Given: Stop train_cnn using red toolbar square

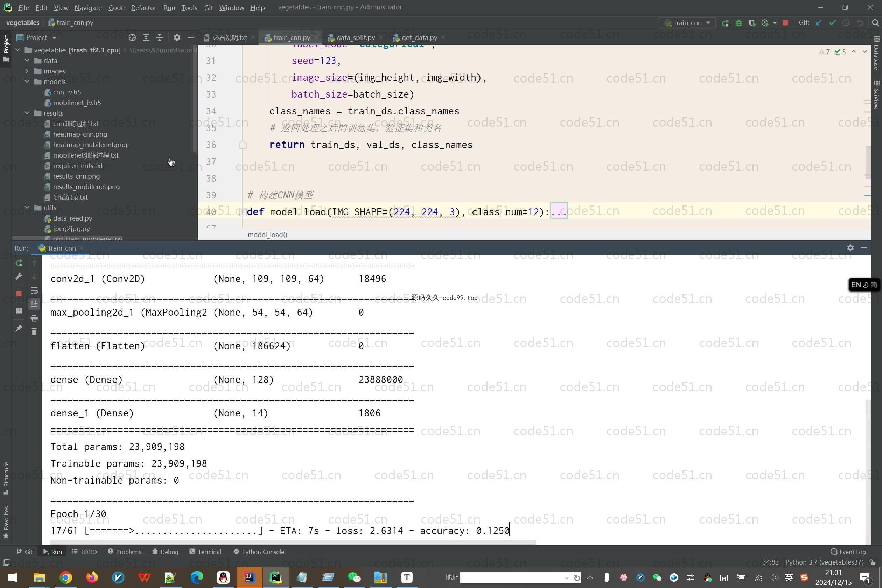Looking at the screenshot, I should [x=785, y=23].
